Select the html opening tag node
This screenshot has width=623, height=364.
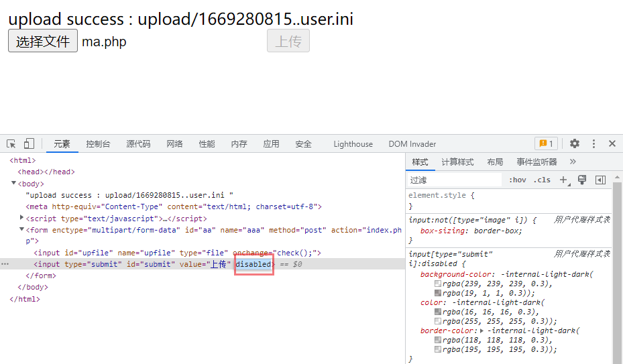(23, 160)
